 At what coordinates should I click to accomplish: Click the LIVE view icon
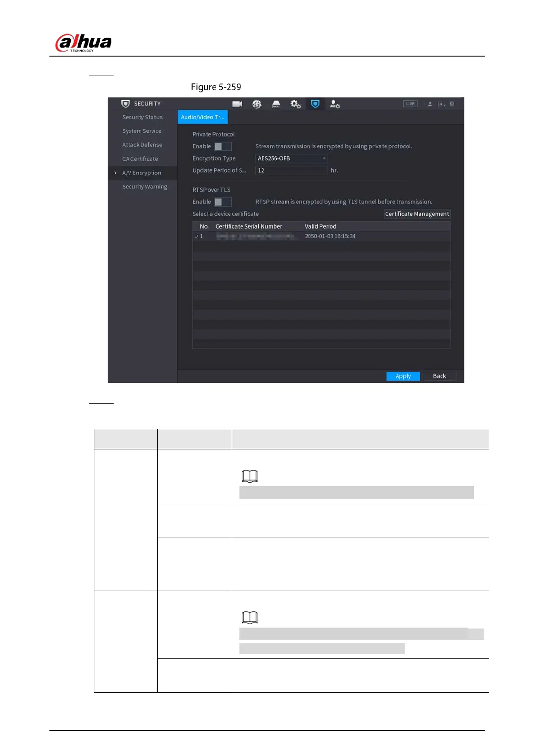(410, 104)
